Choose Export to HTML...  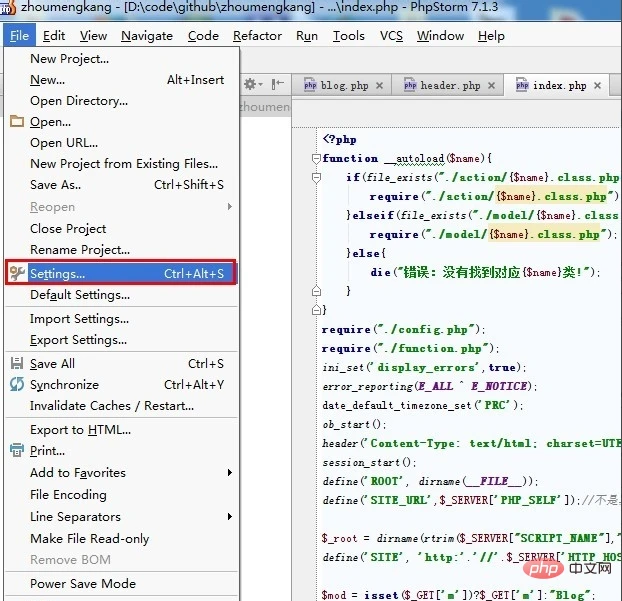(121, 430)
